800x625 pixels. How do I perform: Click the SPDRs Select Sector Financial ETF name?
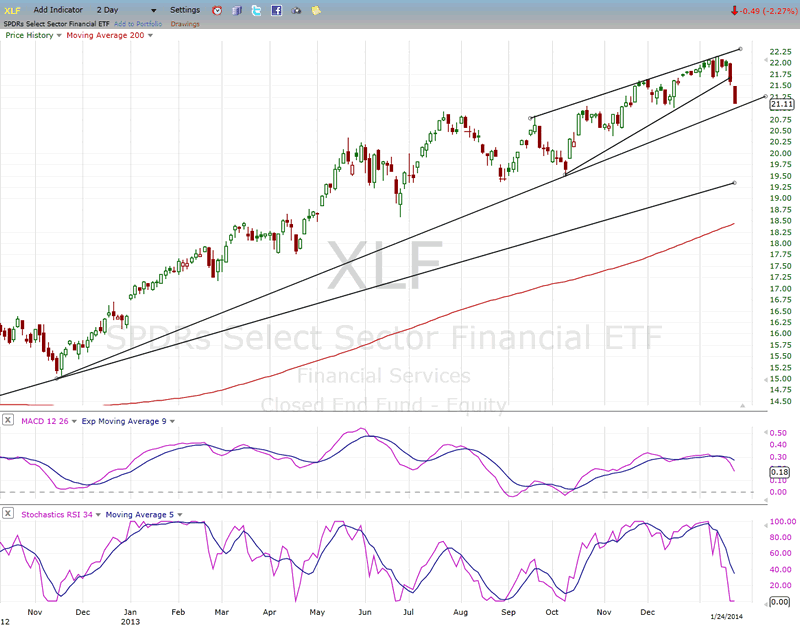tap(56, 24)
